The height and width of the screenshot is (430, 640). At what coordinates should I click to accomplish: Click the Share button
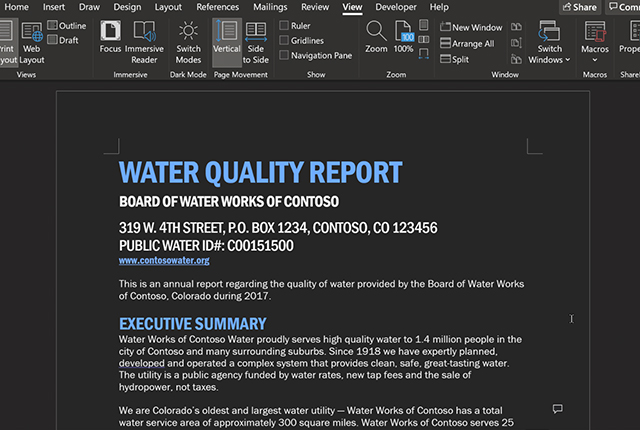click(580, 7)
